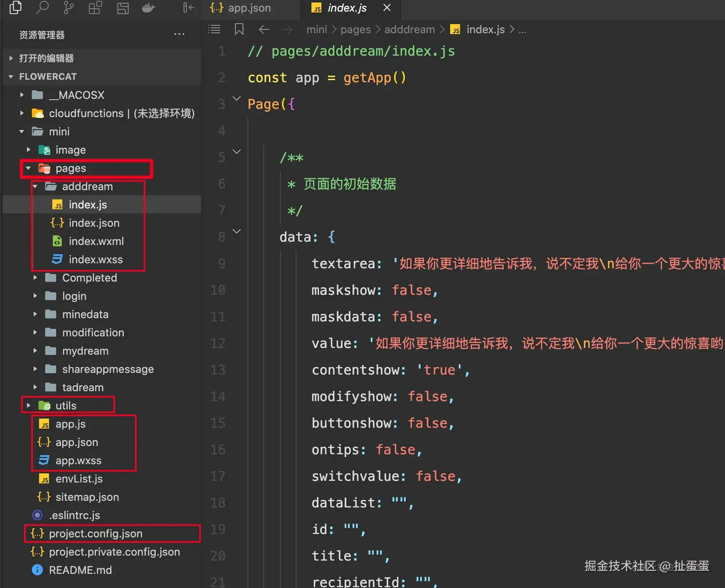725x588 pixels.
Task: Open the Search panel icon
Action: coord(43,8)
